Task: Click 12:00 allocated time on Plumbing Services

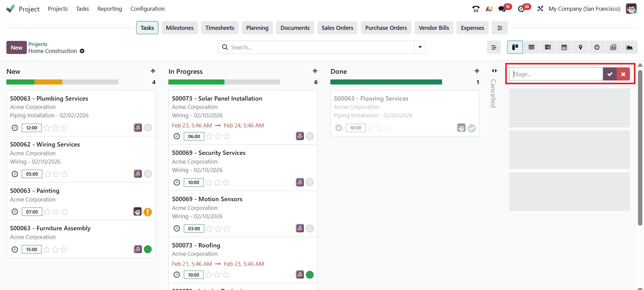Action: coord(32,128)
